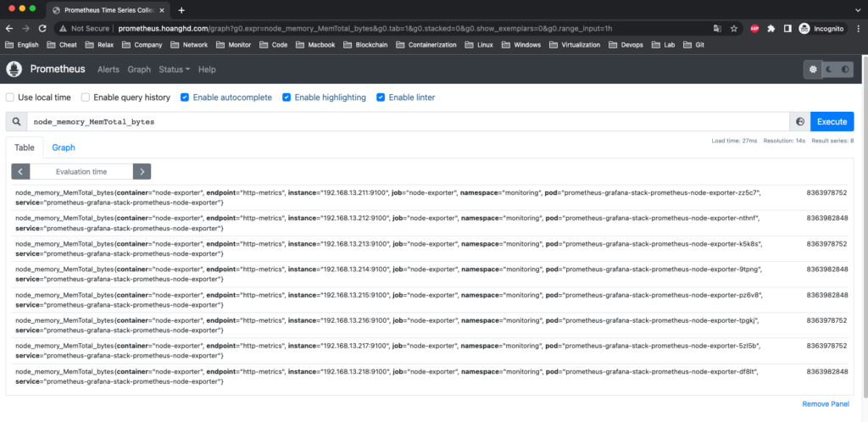Select the instance 192.168.13.215:9100 result row
Image resolution: width=868 pixels, height=422 pixels.
tap(430, 300)
